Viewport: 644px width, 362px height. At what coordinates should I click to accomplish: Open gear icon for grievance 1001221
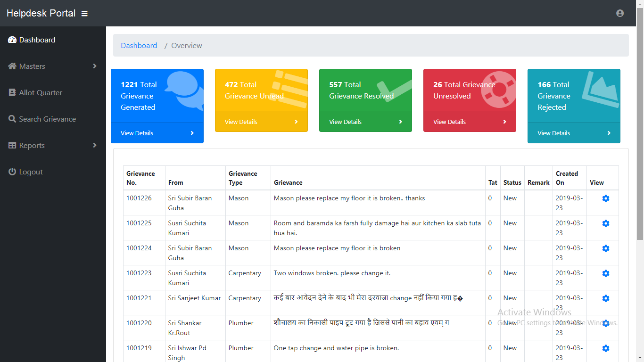tap(606, 298)
